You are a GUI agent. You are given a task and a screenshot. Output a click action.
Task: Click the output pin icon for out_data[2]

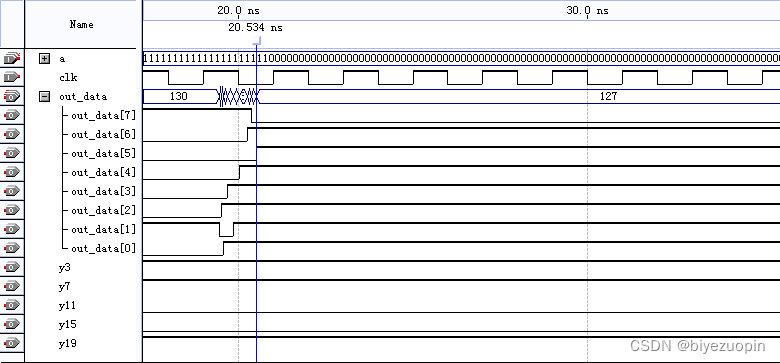tap(12, 210)
